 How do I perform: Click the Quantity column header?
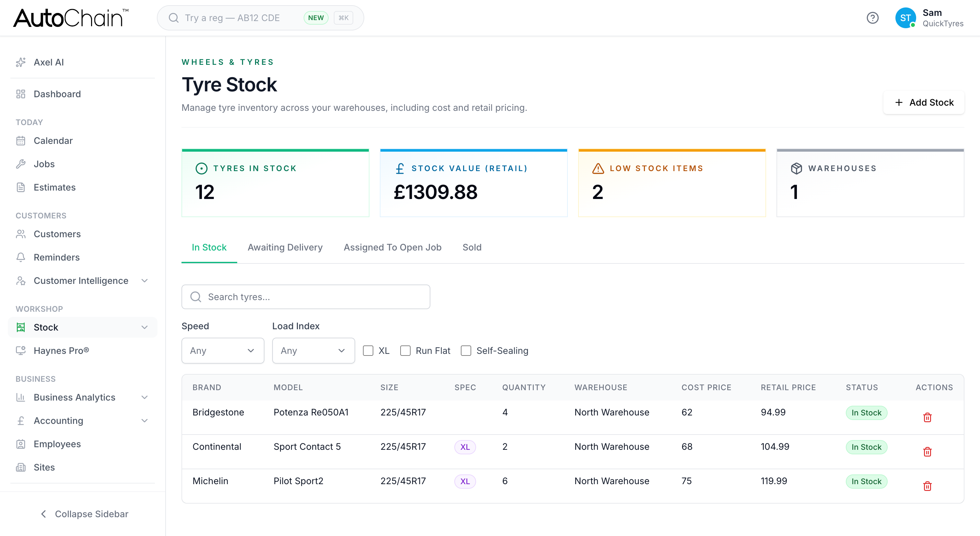click(523, 387)
